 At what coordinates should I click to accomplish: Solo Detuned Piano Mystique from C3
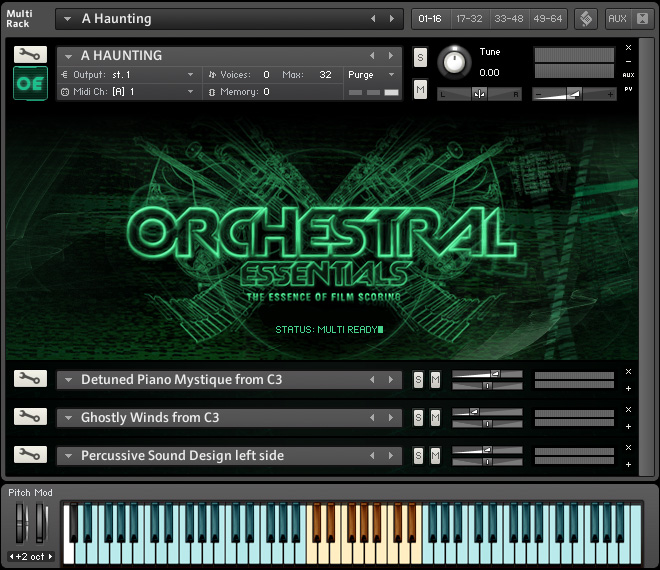click(418, 380)
